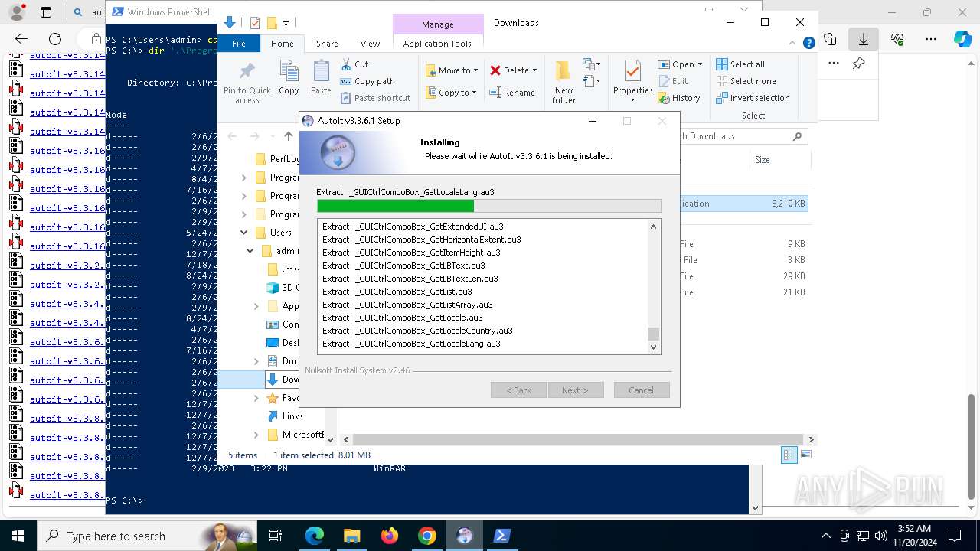Click PowerShell taskbar icon
980x551 pixels.
[x=502, y=536]
